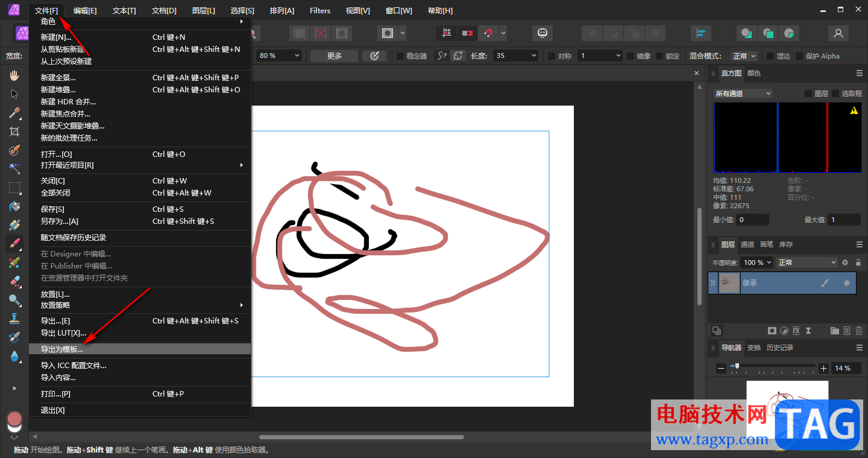Click the 最大值 input field

pyautogui.click(x=844, y=220)
